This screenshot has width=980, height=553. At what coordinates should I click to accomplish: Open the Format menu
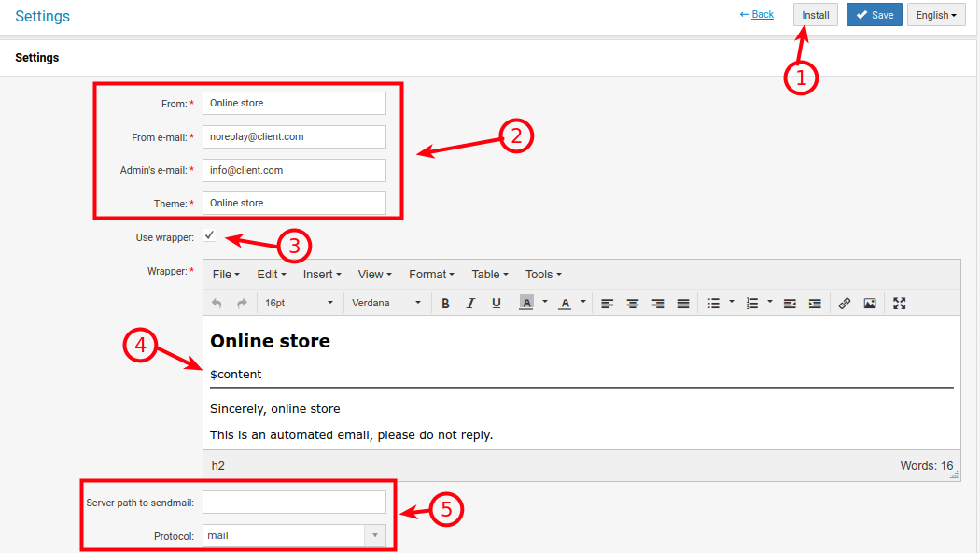point(431,275)
